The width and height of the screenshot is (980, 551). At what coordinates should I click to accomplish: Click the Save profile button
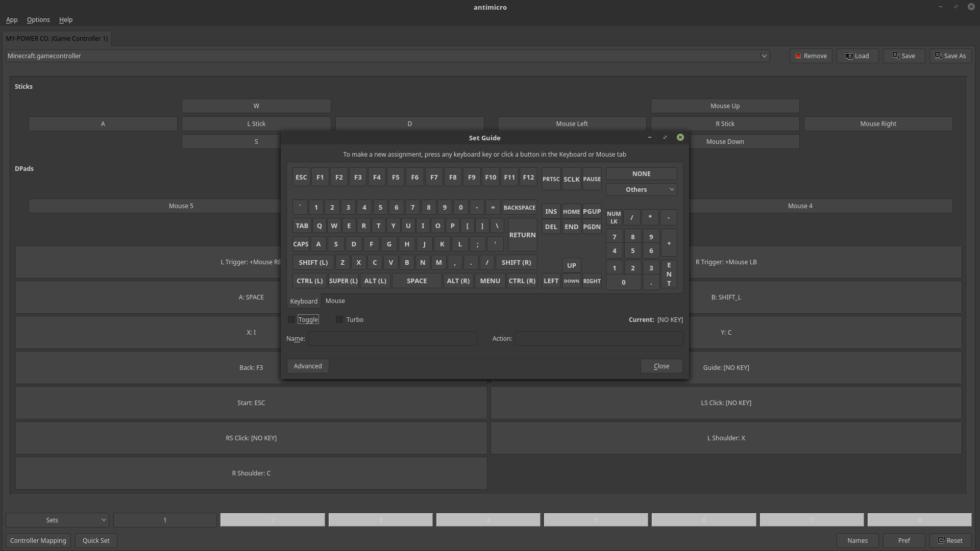point(903,56)
